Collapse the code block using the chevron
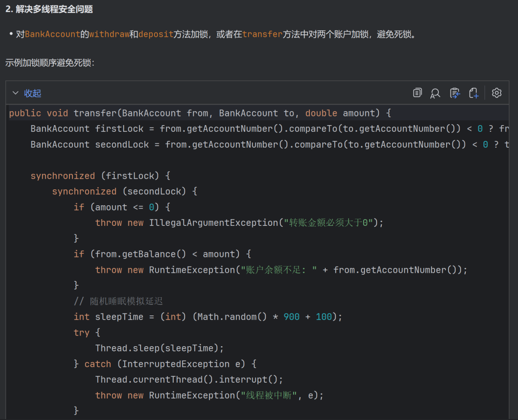This screenshot has height=420, width=518. [15, 93]
